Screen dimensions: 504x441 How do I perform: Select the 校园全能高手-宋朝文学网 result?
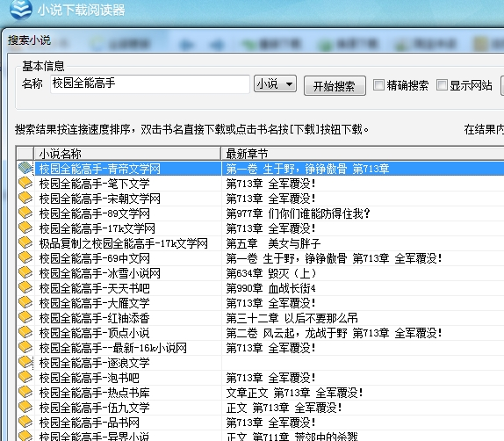point(100,199)
